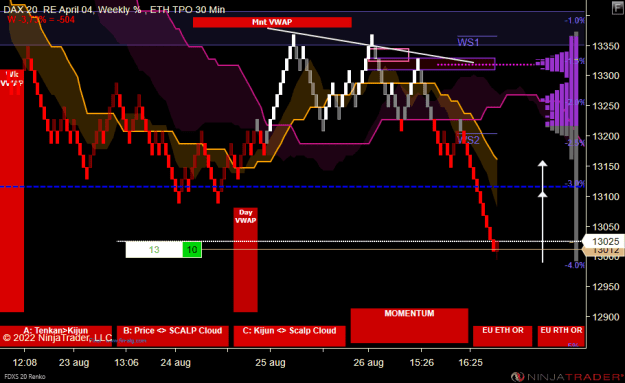Click the 25 aug date label

(270, 363)
